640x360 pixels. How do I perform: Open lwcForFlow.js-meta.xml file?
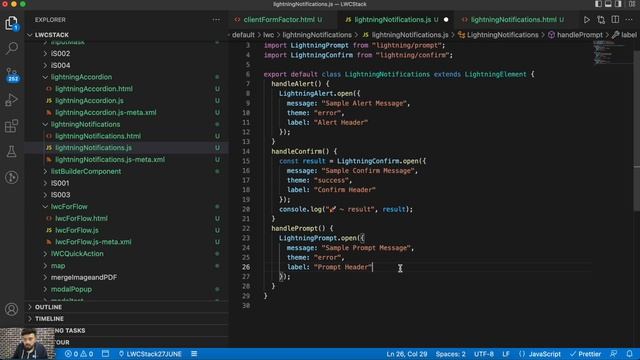93,242
